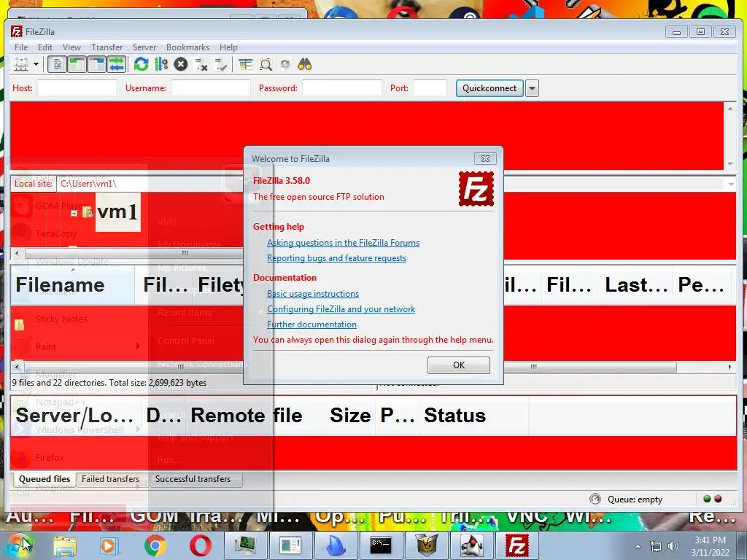The width and height of the screenshot is (747, 560).
Task: Open the View menu
Action: 71,47
